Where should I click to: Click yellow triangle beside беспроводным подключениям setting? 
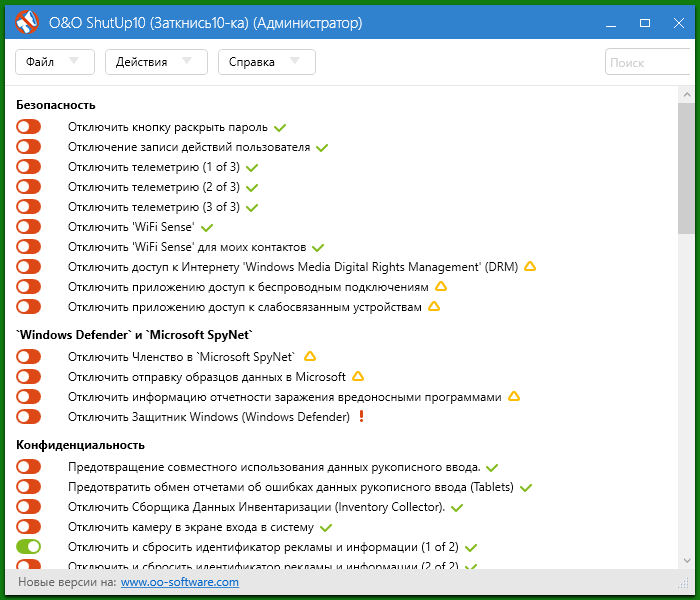point(441,287)
